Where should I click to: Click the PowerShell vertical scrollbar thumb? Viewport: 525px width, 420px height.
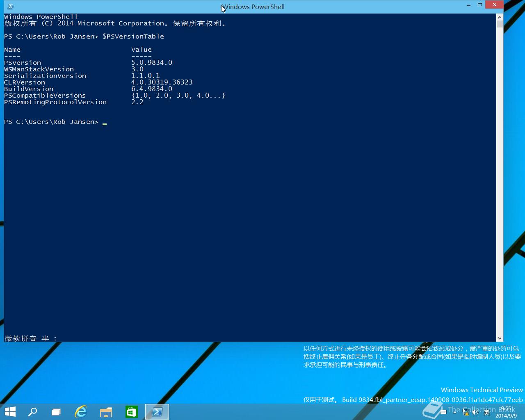click(x=500, y=24)
